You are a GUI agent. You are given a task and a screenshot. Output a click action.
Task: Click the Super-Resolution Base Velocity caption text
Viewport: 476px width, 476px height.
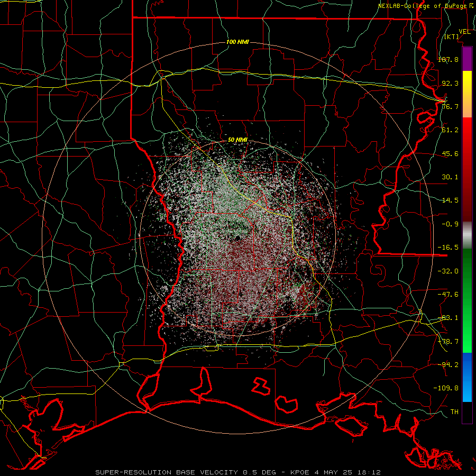point(238,472)
